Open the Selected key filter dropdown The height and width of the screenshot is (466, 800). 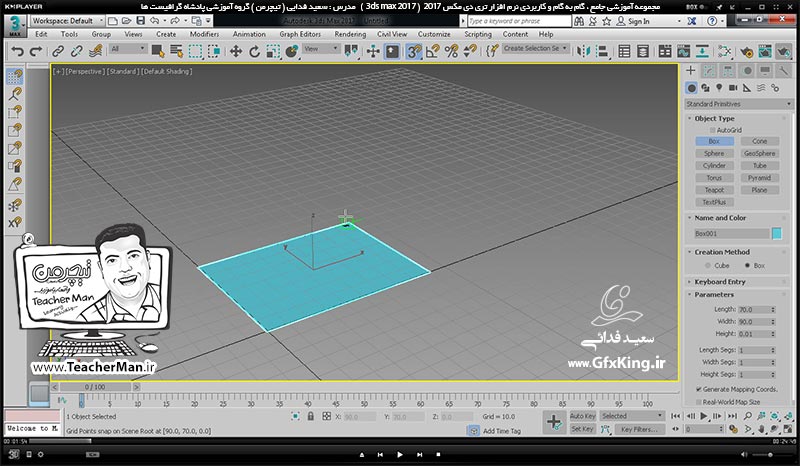click(x=632, y=416)
